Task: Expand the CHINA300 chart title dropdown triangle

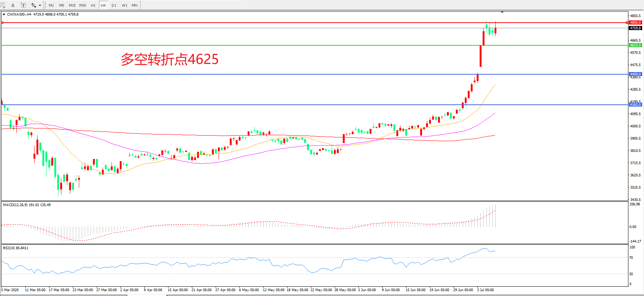Action: pos(4,14)
